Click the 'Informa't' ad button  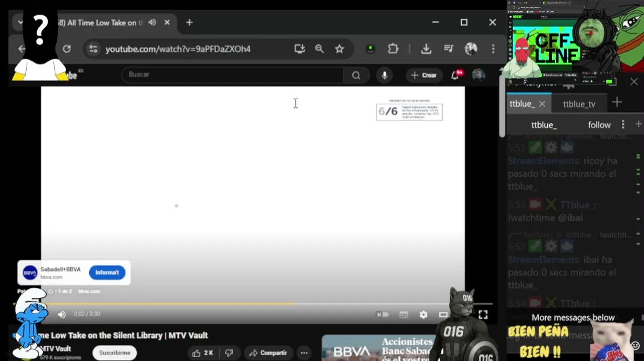(107, 272)
